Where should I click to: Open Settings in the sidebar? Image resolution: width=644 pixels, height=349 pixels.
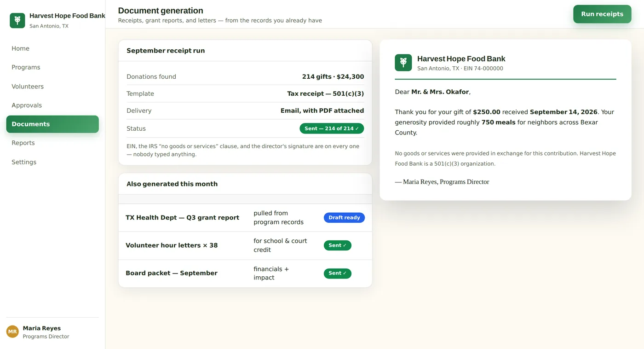52,162
